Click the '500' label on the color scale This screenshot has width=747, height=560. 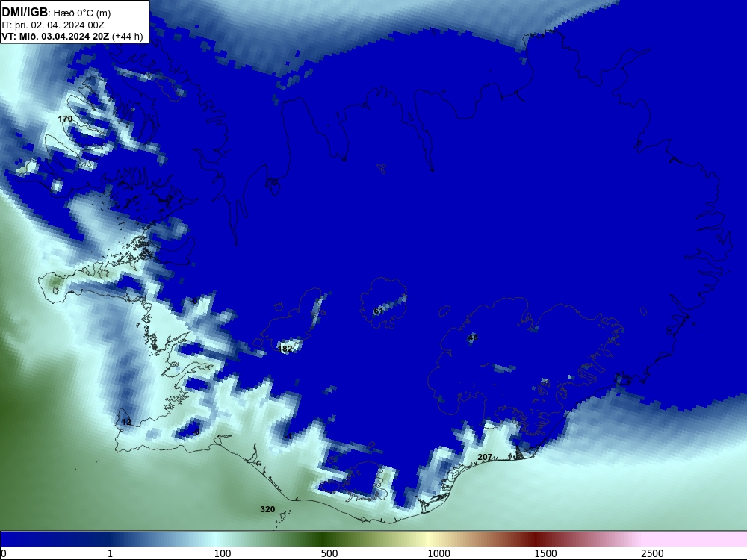(x=329, y=553)
